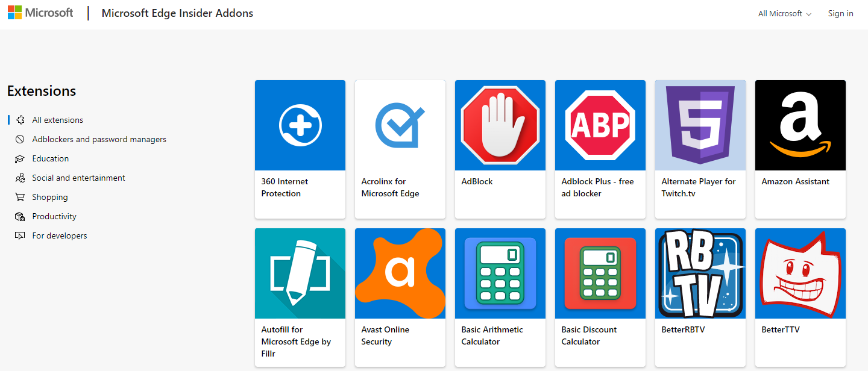Click the 360 Internet Protection title
Image resolution: width=868 pixels, height=371 pixels.
coord(285,187)
